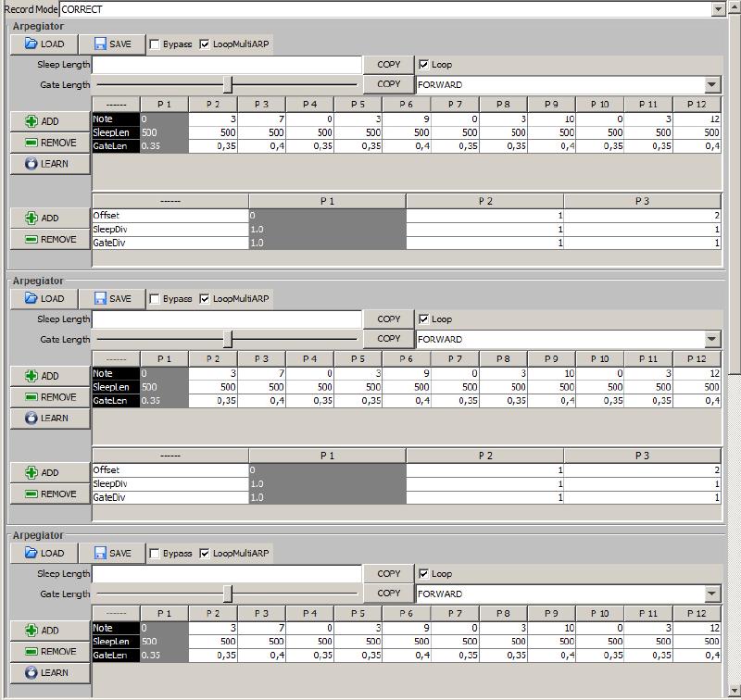Click COPY next to Gate Length in the middle Arpegiator
This screenshot has height=700, width=741.
(389, 339)
